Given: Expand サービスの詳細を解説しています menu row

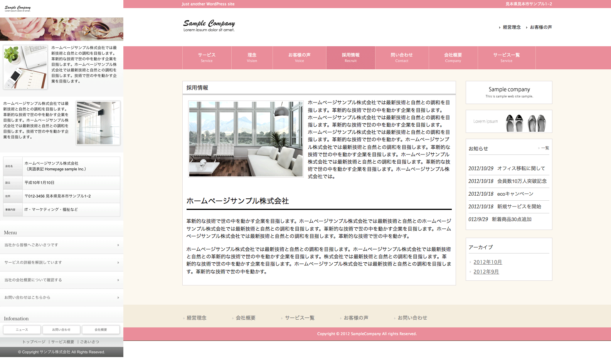Looking at the screenshot, I should pos(62,263).
